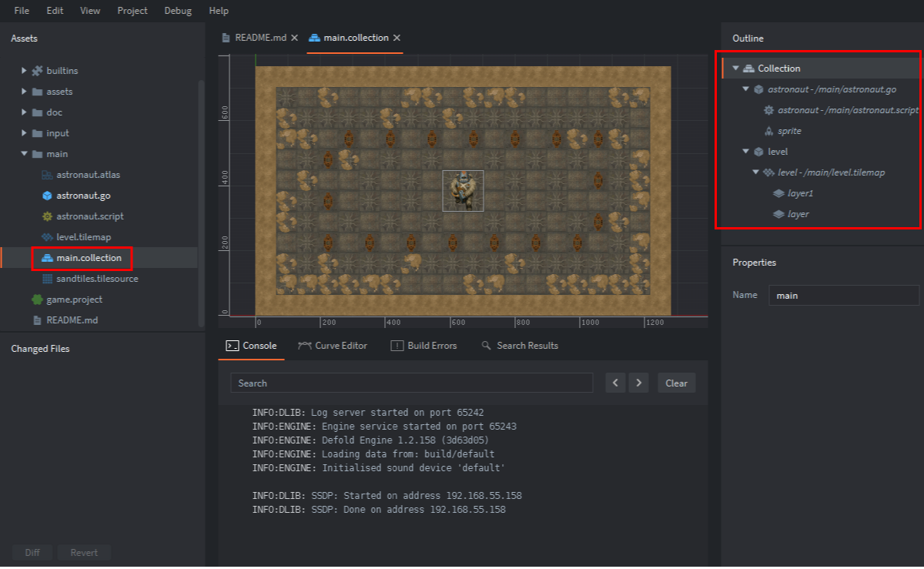Screen dimensions: 924x569
Task: Select astronaut.atlas in Assets
Action: pos(89,175)
